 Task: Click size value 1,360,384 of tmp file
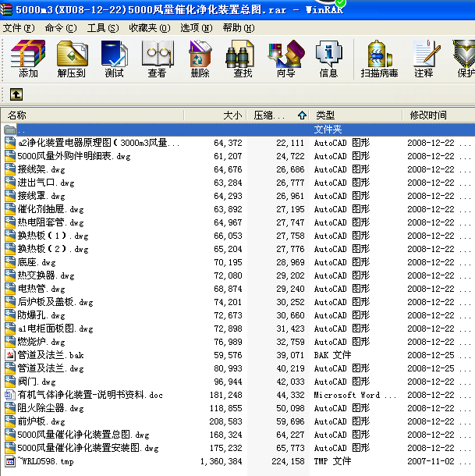222,461
